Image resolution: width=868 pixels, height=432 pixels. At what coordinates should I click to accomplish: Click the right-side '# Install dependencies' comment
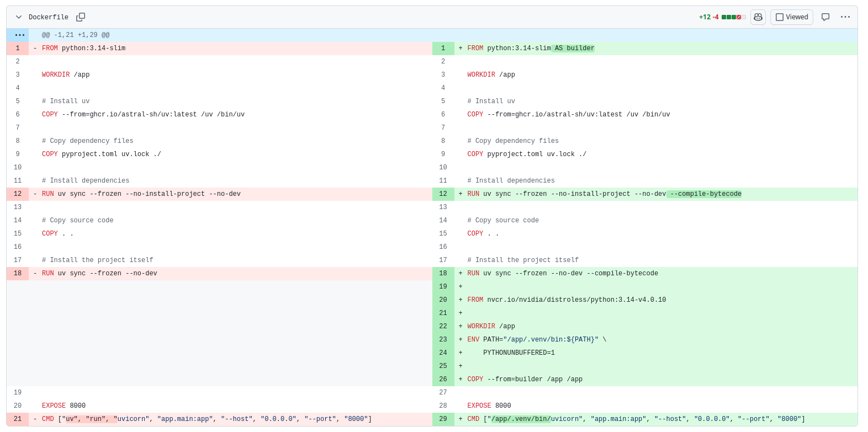[511, 180]
